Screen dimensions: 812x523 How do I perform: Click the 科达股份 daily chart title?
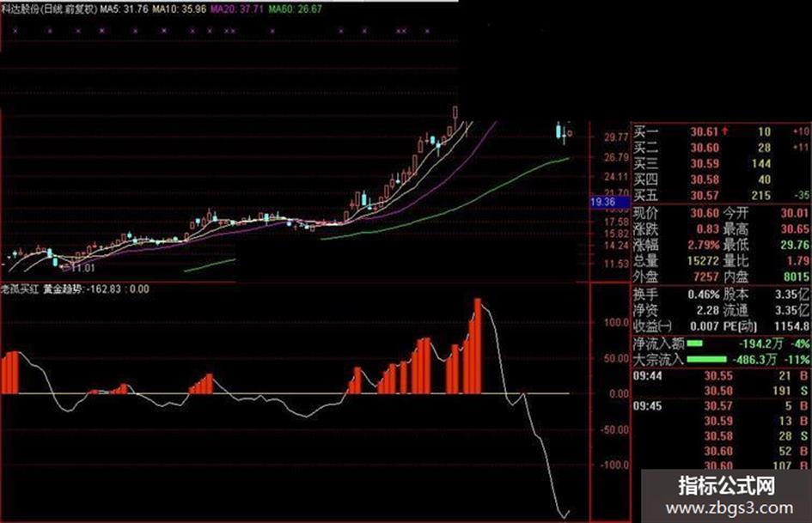(x=49, y=9)
